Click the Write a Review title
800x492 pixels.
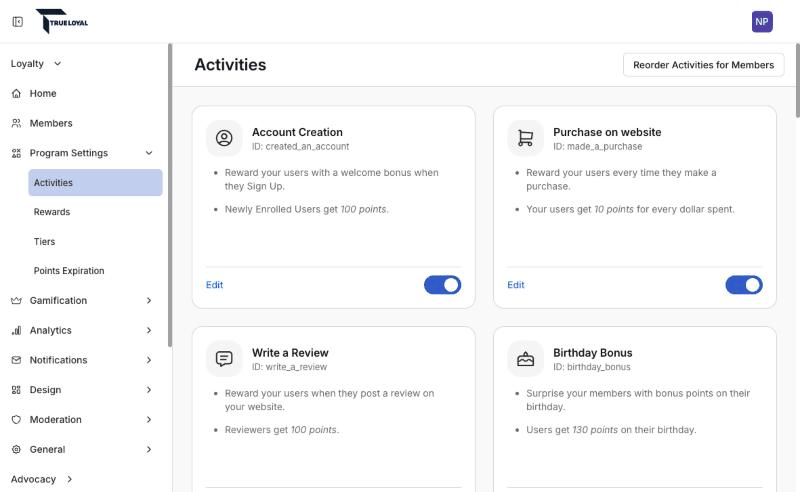coord(290,353)
